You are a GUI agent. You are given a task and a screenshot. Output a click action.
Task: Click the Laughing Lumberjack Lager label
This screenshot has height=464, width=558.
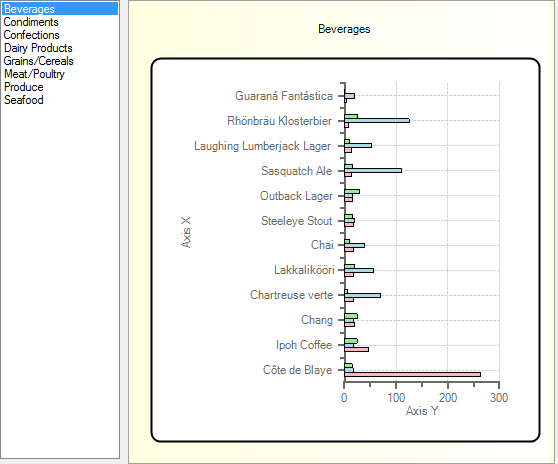tap(262, 146)
